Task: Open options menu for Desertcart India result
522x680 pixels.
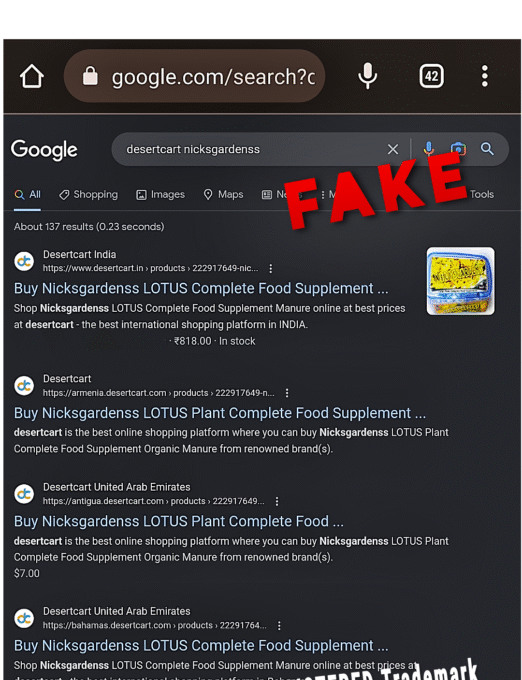Action: 271,268
